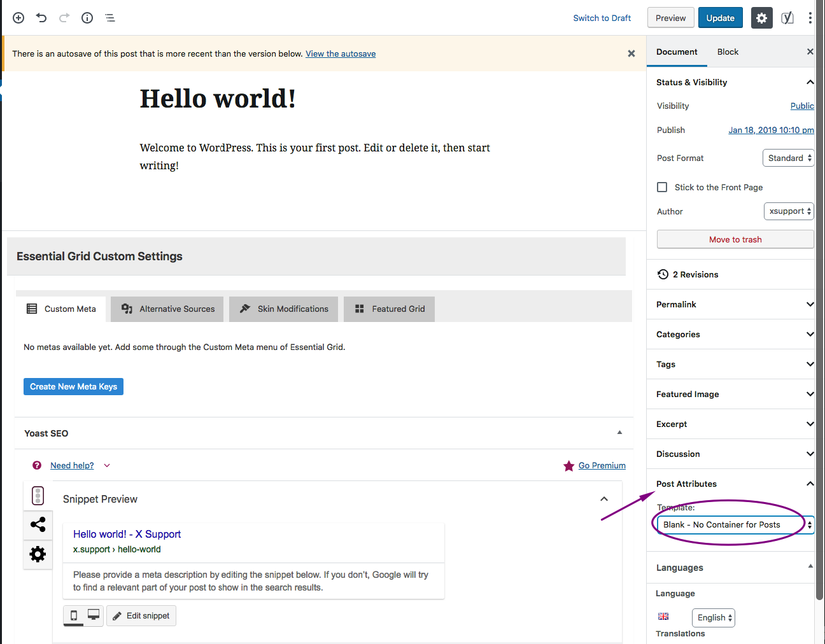Screen dimensions: 825x644
Task: Collapse the Status & Visibility panel
Action: (x=810, y=82)
